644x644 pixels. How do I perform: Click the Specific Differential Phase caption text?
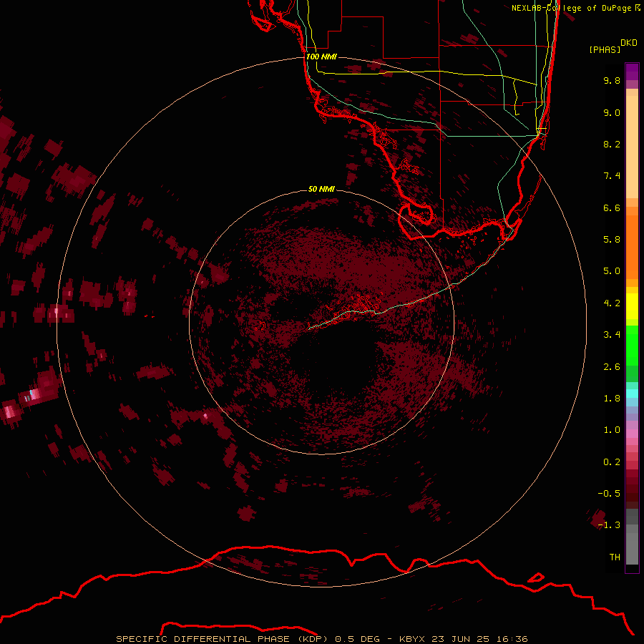point(321,639)
